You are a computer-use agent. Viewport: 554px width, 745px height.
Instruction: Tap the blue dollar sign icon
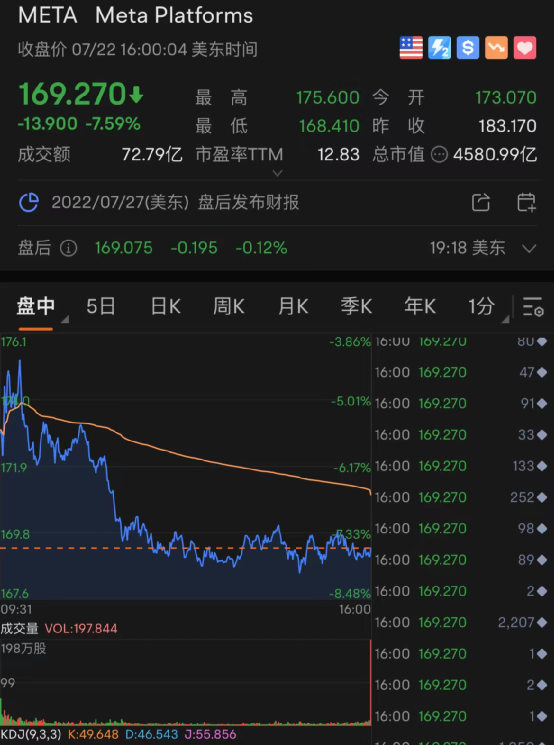click(468, 48)
